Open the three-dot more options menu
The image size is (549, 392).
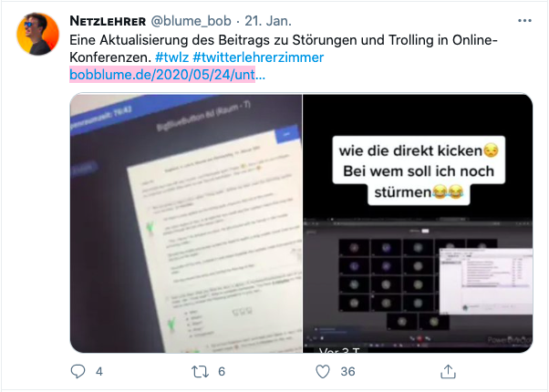click(524, 21)
